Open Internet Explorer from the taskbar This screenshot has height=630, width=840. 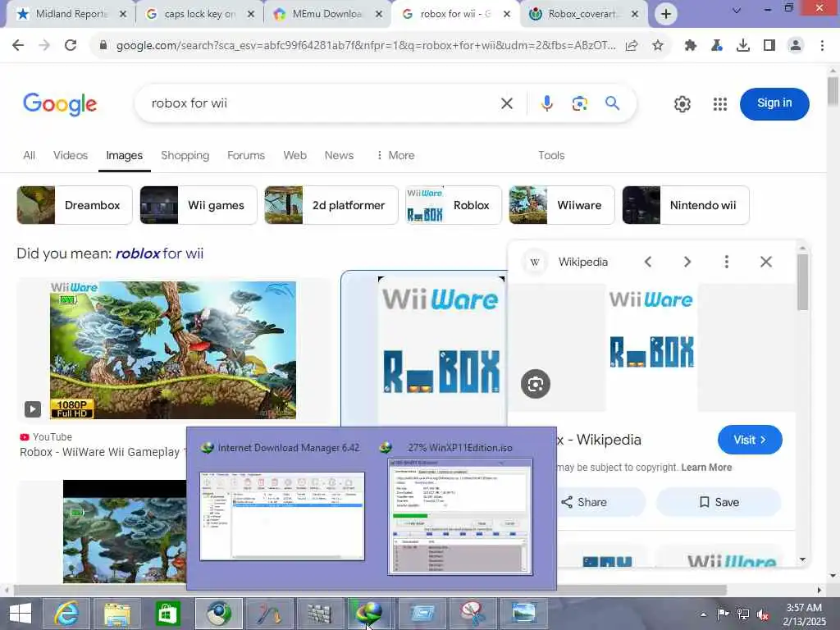click(x=66, y=614)
